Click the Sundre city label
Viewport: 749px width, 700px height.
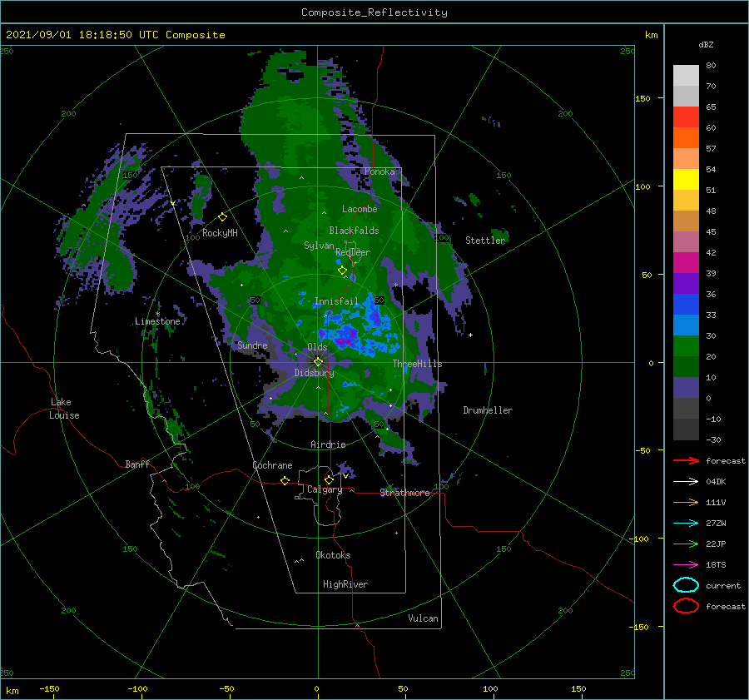252,345
